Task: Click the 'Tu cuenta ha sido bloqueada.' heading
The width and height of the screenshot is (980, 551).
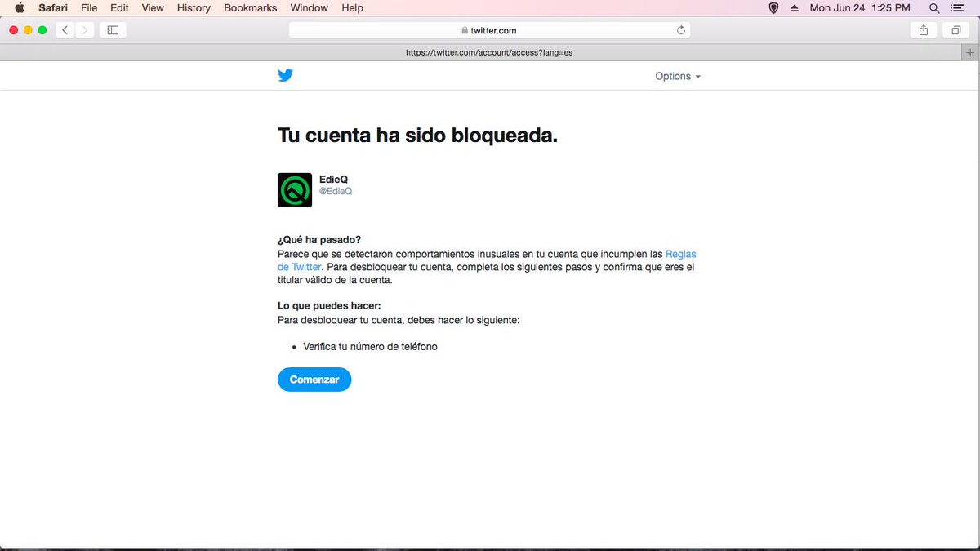Action: pyautogui.click(x=417, y=136)
